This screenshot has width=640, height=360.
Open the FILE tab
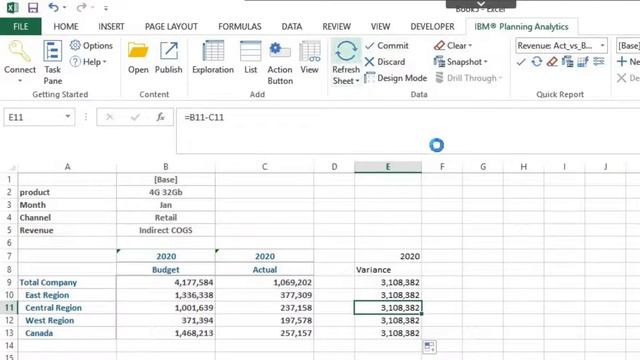20,27
